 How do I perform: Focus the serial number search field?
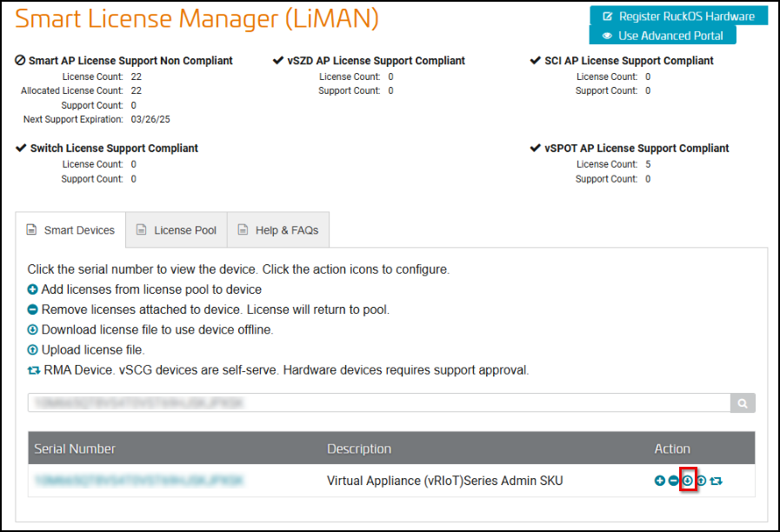click(x=379, y=402)
